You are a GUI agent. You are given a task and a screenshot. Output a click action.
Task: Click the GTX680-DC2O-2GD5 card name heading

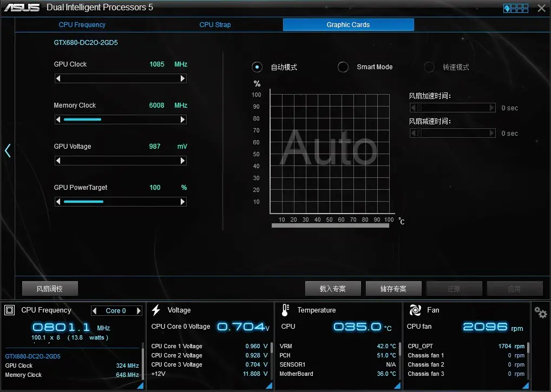pos(86,43)
